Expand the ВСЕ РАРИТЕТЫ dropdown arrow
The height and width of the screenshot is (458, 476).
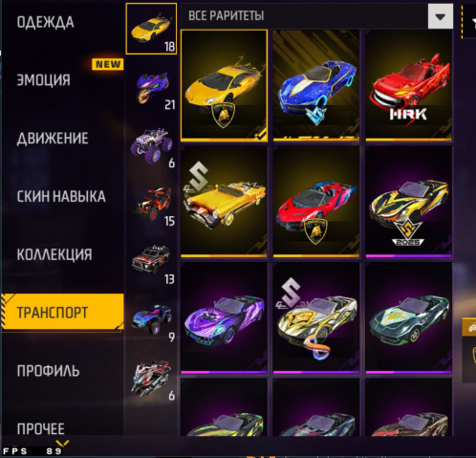[x=441, y=16]
